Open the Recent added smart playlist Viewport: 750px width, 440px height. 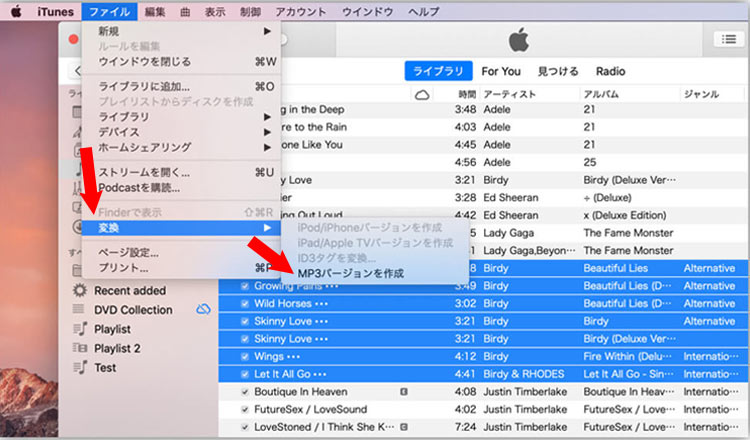tap(130, 291)
